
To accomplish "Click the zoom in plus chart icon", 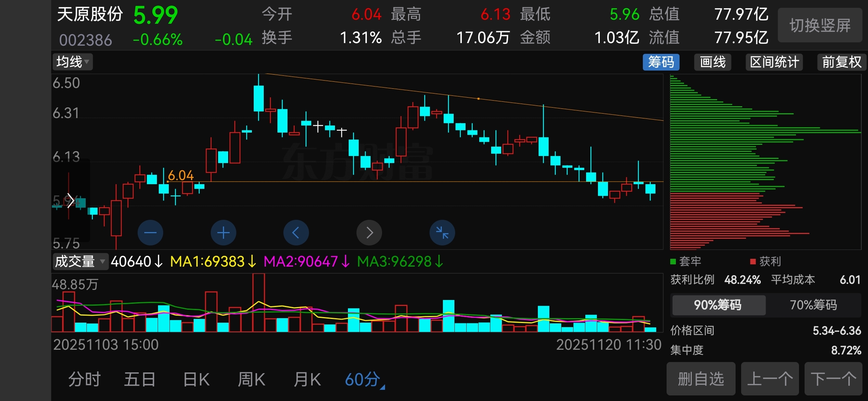I will (x=223, y=233).
